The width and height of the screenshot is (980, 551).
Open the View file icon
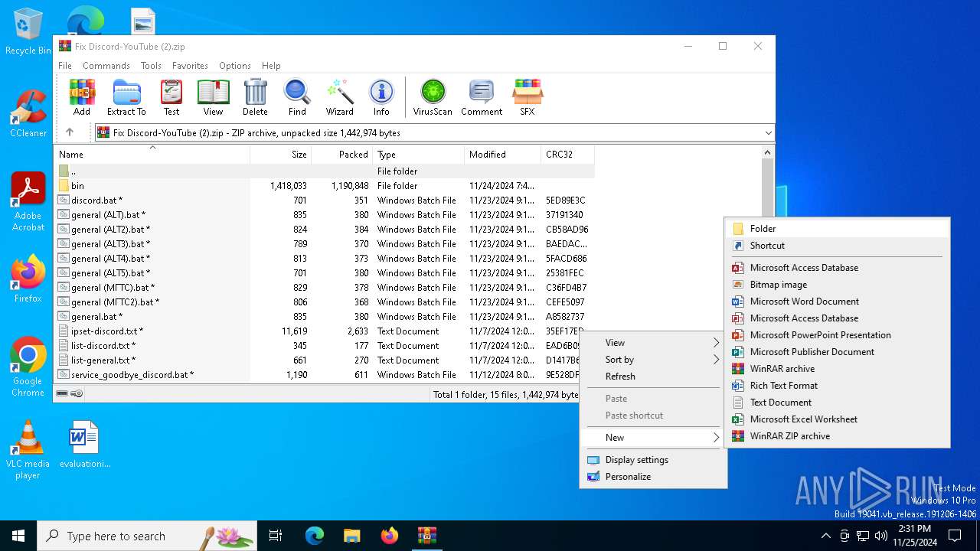tap(213, 97)
